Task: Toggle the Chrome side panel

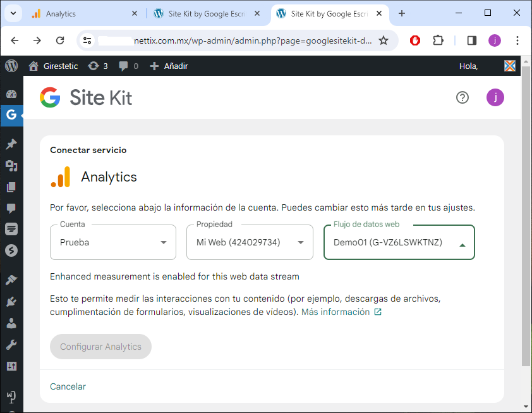Action: [x=471, y=40]
